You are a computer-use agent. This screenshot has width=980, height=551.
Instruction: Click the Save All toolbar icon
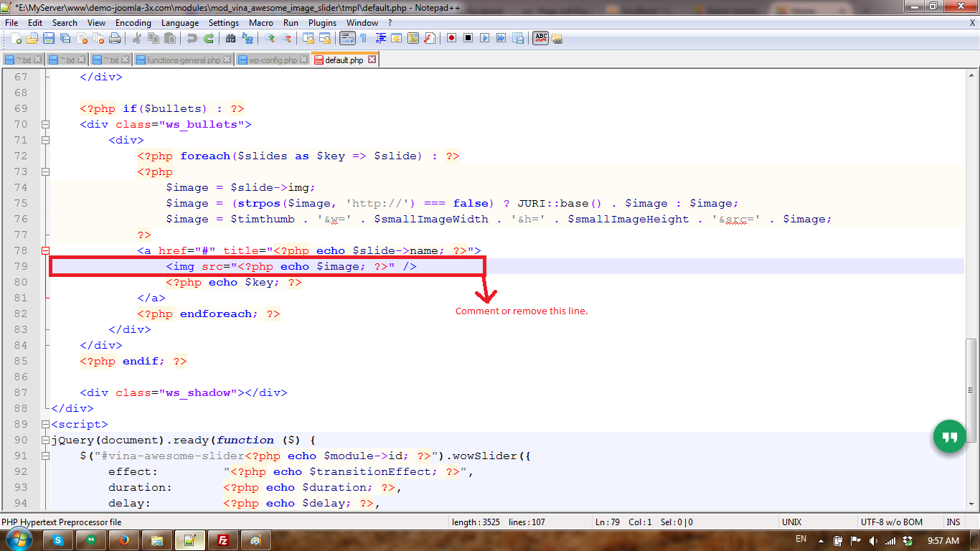tap(65, 38)
